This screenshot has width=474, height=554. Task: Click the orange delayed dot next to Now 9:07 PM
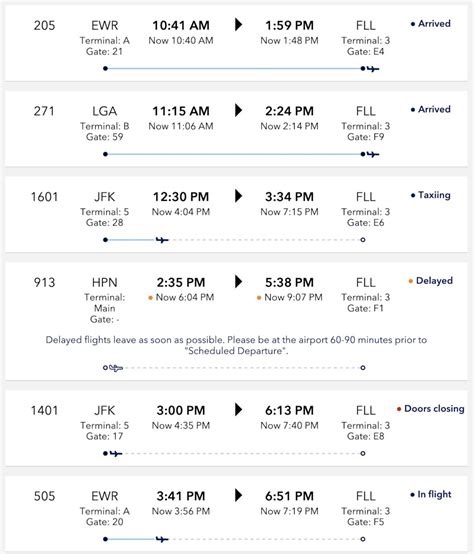[x=259, y=298]
